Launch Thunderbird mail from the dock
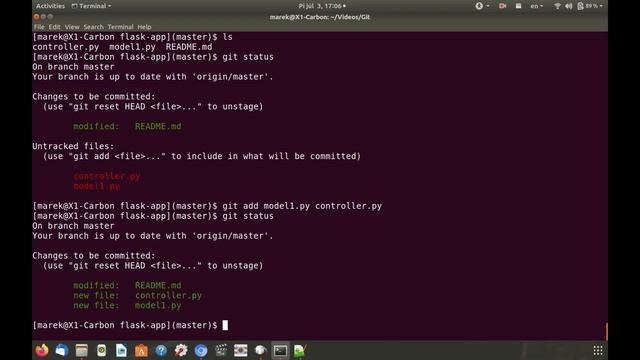This screenshot has width=640, height=360. [62, 350]
